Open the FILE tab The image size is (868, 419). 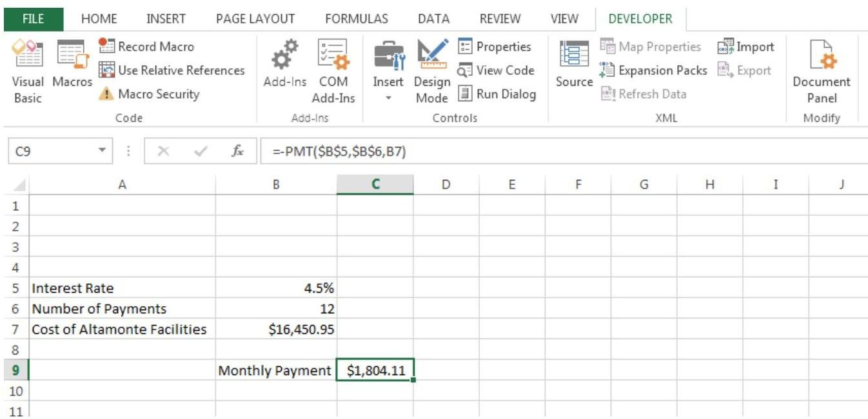tap(33, 19)
